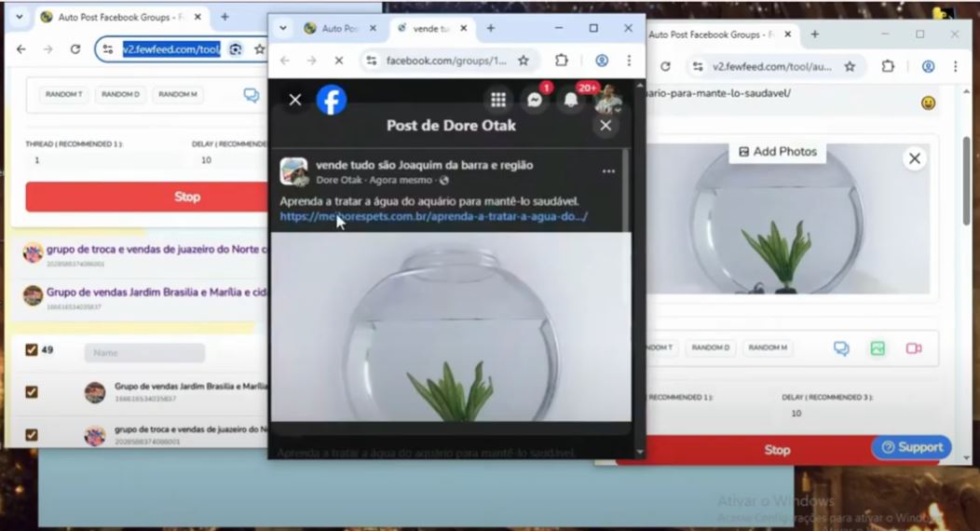Click RANDOM D button in left window
The width and height of the screenshot is (980, 531).
(x=120, y=94)
